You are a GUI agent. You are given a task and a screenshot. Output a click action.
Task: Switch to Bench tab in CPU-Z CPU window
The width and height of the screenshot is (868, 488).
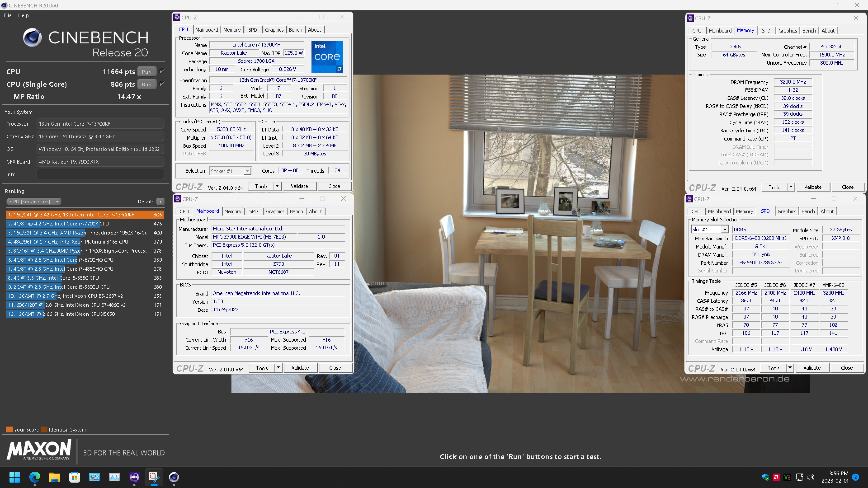pos(295,30)
